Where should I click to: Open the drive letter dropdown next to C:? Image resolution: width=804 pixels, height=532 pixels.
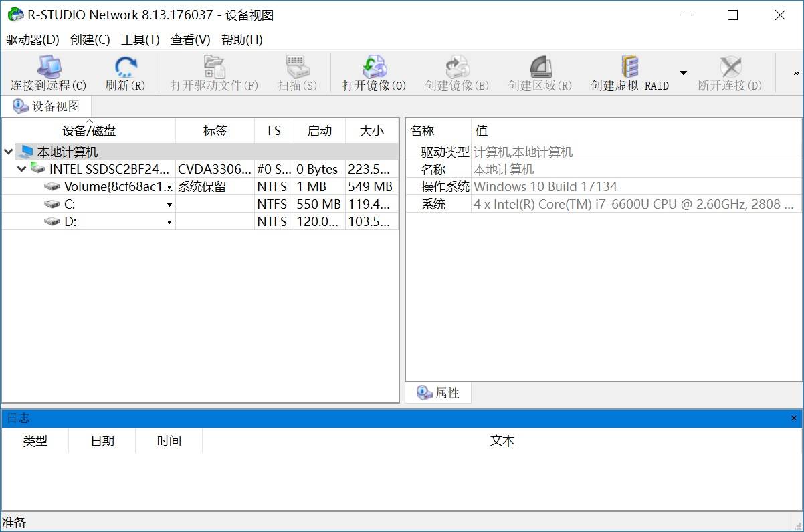pos(169,204)
